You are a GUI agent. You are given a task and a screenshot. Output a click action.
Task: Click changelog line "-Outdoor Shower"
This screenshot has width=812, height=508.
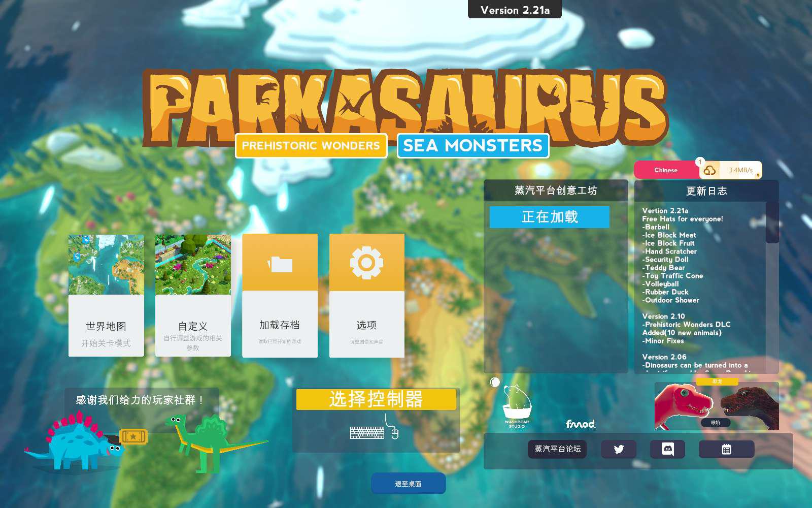(x=670, y=300)
